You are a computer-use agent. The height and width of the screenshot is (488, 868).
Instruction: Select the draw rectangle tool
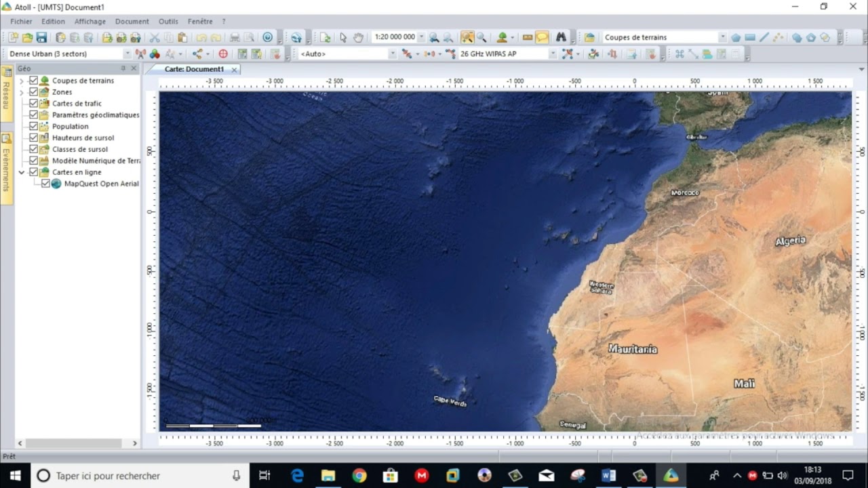[750, 37]
